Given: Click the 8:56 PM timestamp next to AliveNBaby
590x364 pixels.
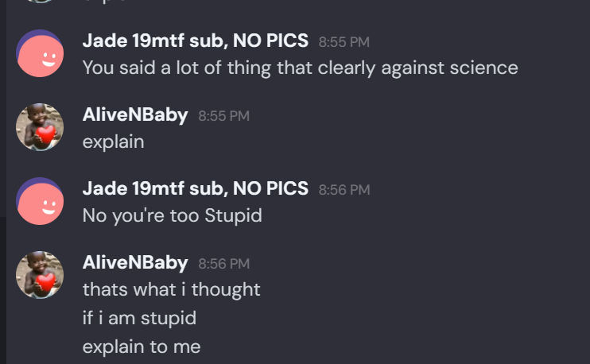Looking at the screenshot, I should (x=223, y=264).
